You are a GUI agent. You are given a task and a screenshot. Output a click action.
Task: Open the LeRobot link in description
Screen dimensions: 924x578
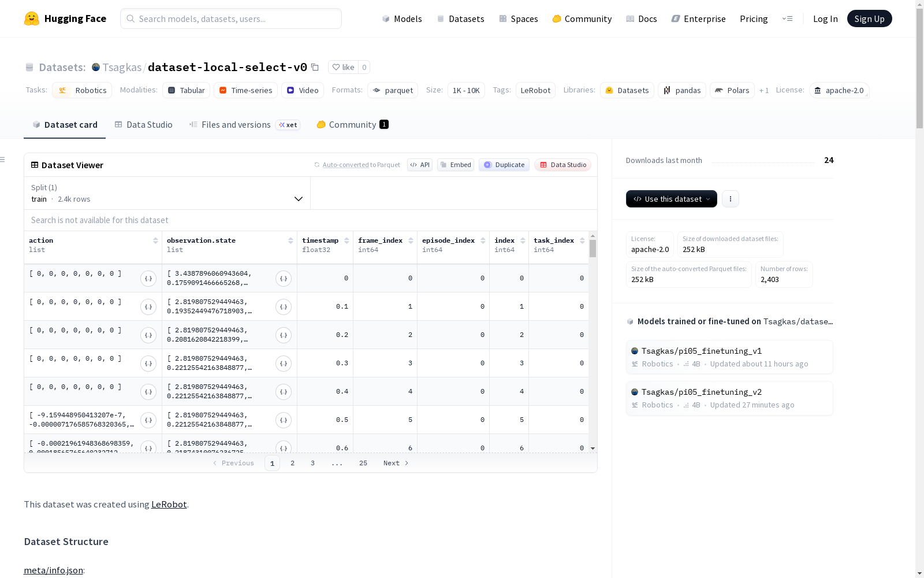(169, 504)
